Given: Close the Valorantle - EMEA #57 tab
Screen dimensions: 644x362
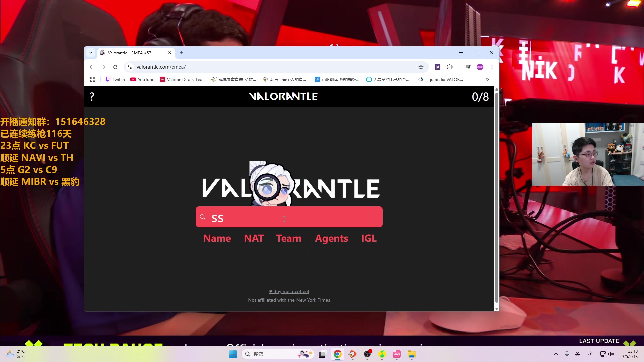Looking at the screenshot, I should coord(170,53).
